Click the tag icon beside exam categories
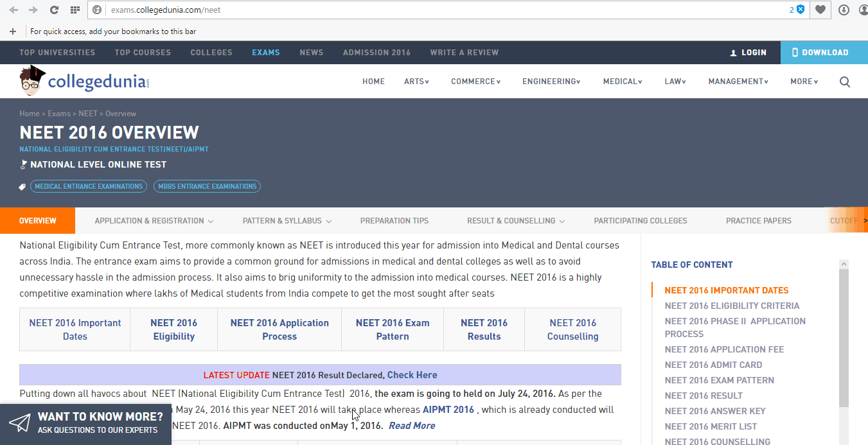 coord(22,186)
